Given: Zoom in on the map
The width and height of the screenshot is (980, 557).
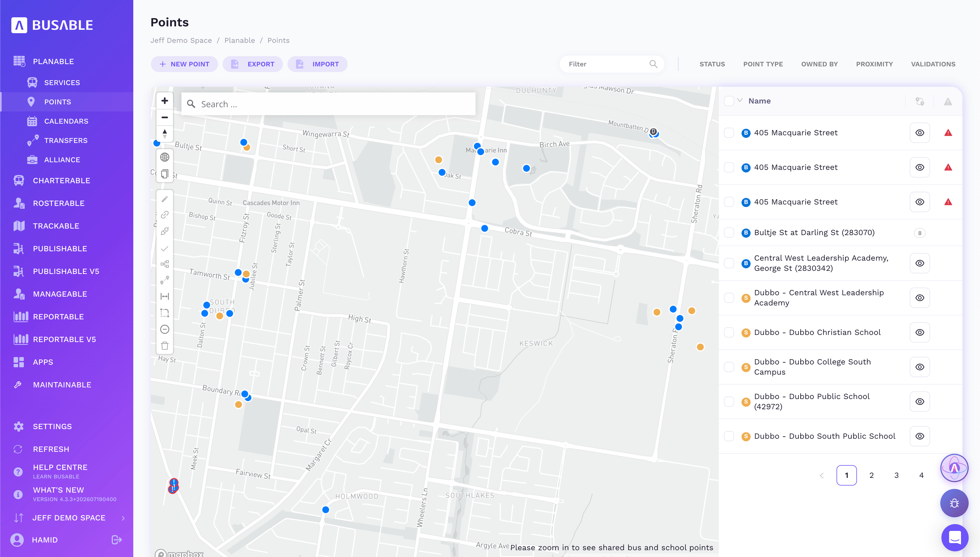Looking at the screenshot, I should (164, 101).
